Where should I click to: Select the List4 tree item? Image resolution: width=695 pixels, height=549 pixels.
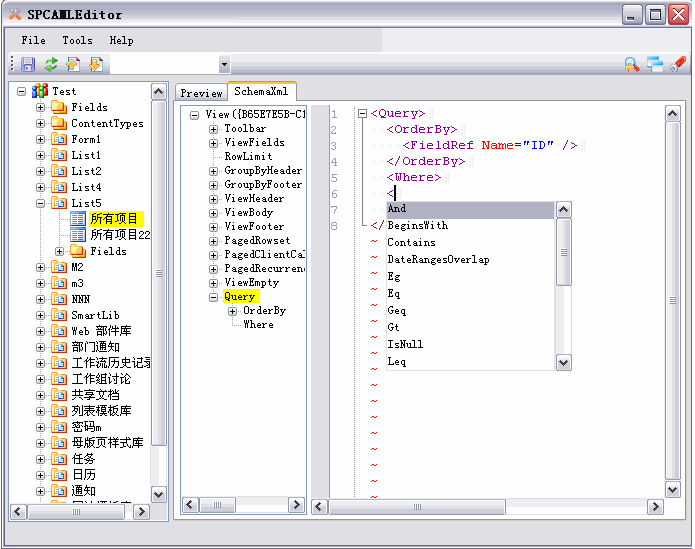[x=86, y=187]
